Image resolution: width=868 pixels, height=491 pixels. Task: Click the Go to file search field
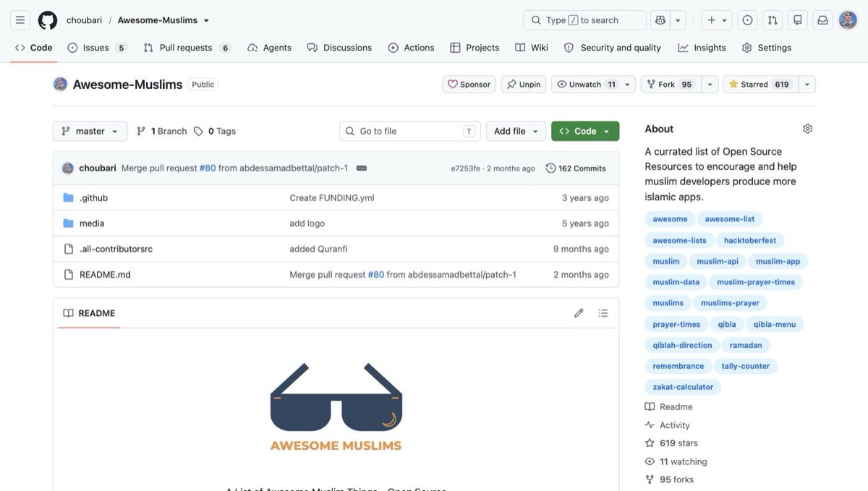410,131
